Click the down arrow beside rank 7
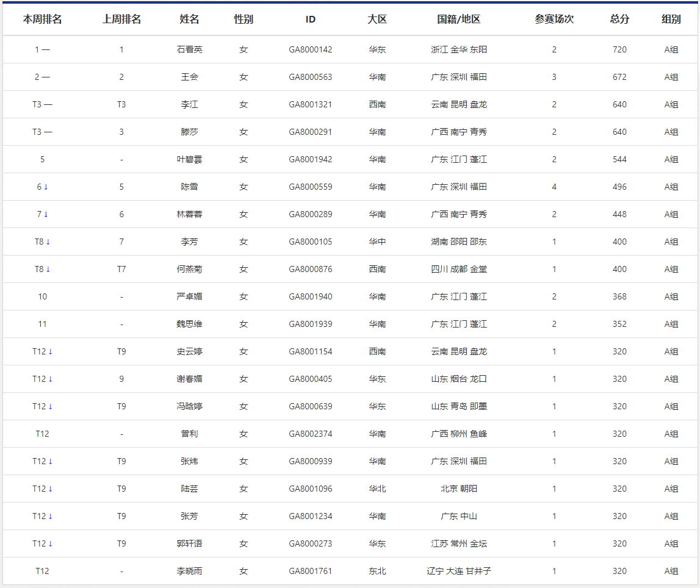 (46, 214)
